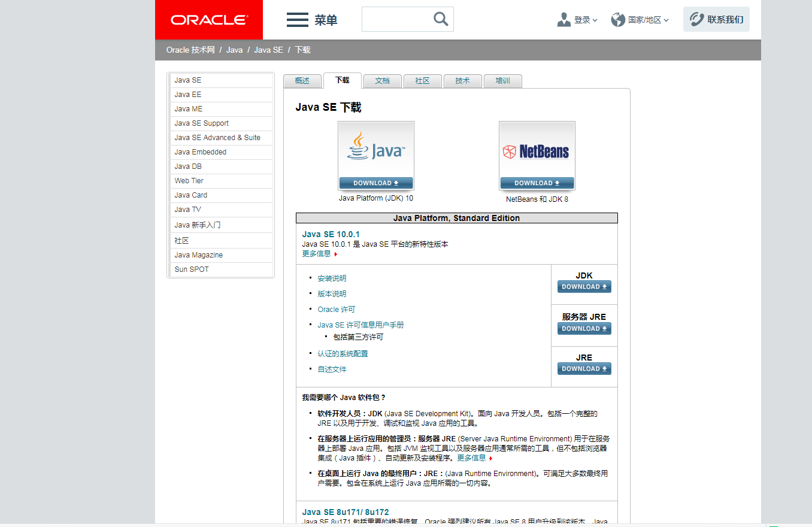Viewport: 812px width, 527px height.
Task: Click the Oracle logo
Action: [x=209, y=20]
